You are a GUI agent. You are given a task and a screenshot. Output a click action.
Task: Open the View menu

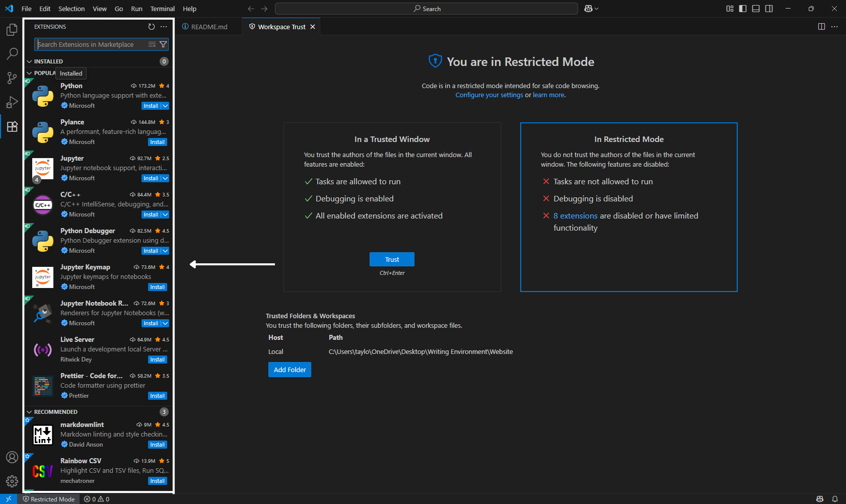pos(100,9)
